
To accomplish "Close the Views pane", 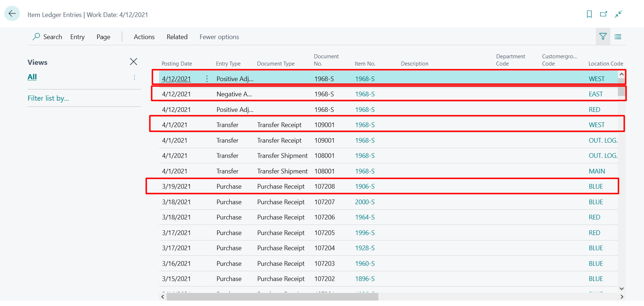I will (133, 62).
